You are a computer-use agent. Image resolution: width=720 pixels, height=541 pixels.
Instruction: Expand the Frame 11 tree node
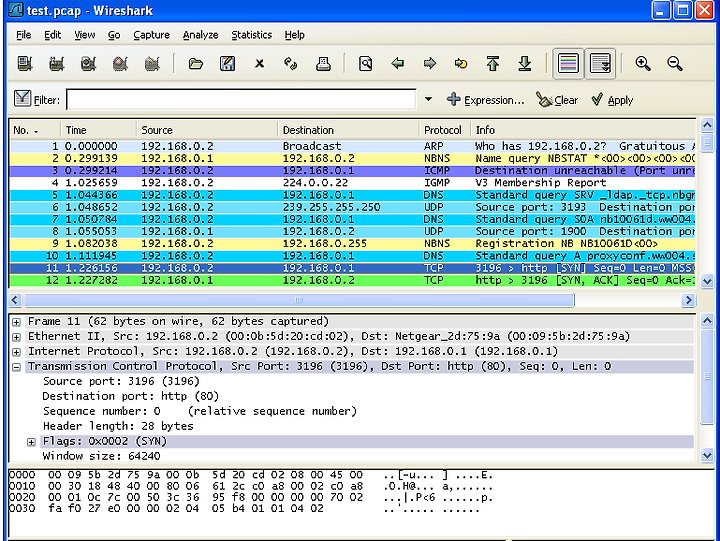click(x=16, y=322)
